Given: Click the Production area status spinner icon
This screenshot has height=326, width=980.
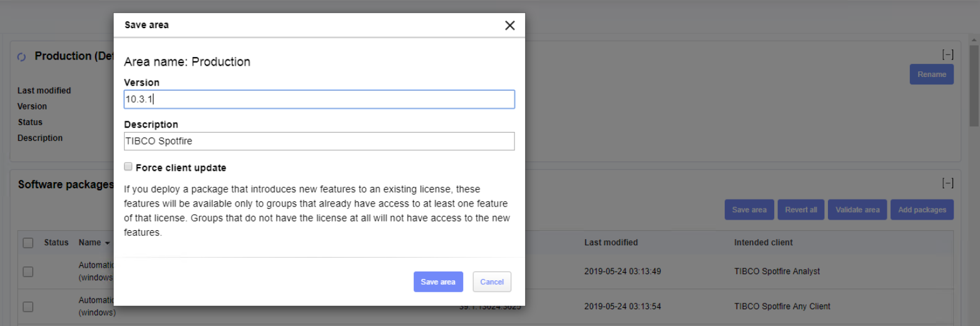Looking at the screenshot, I should point(21,57).
